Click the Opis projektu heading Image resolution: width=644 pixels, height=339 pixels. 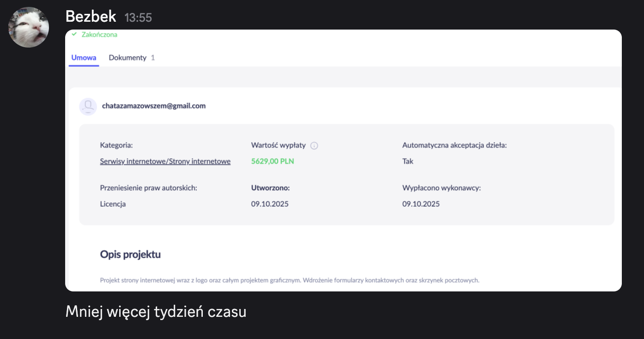(130, 254)
